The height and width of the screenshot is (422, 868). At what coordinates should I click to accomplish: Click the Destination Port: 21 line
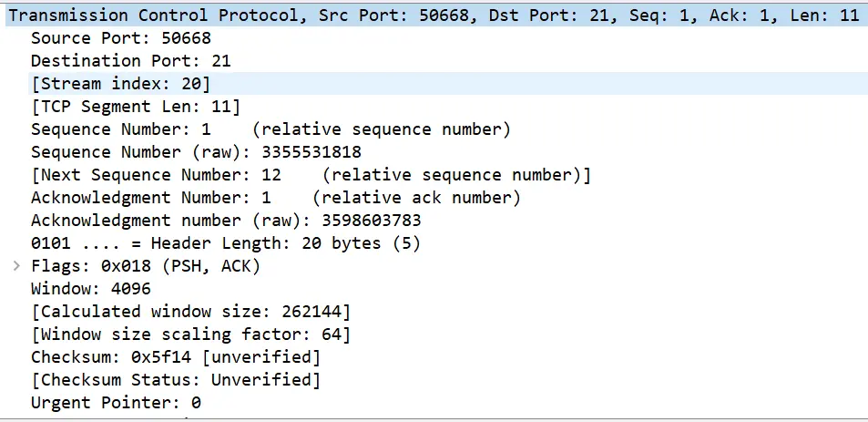tap(130, 61)
